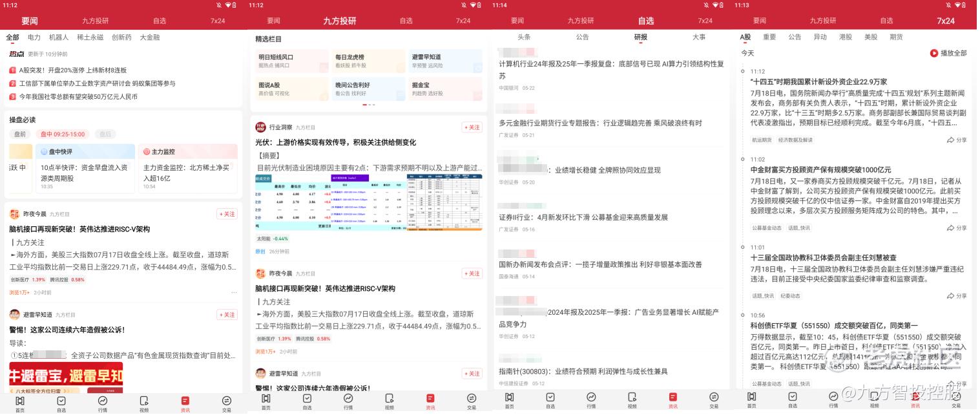
Task: Select the 盘后 session pill
Action: 106,134
